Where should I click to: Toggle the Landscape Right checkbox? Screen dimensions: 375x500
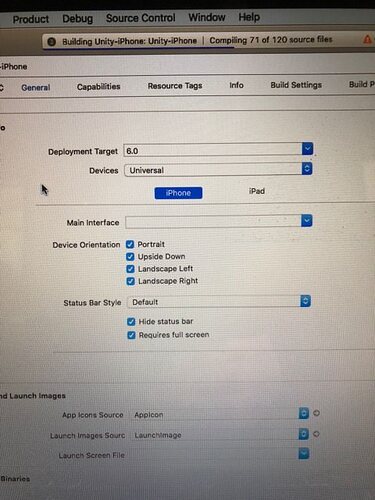[x=130, y=281]
